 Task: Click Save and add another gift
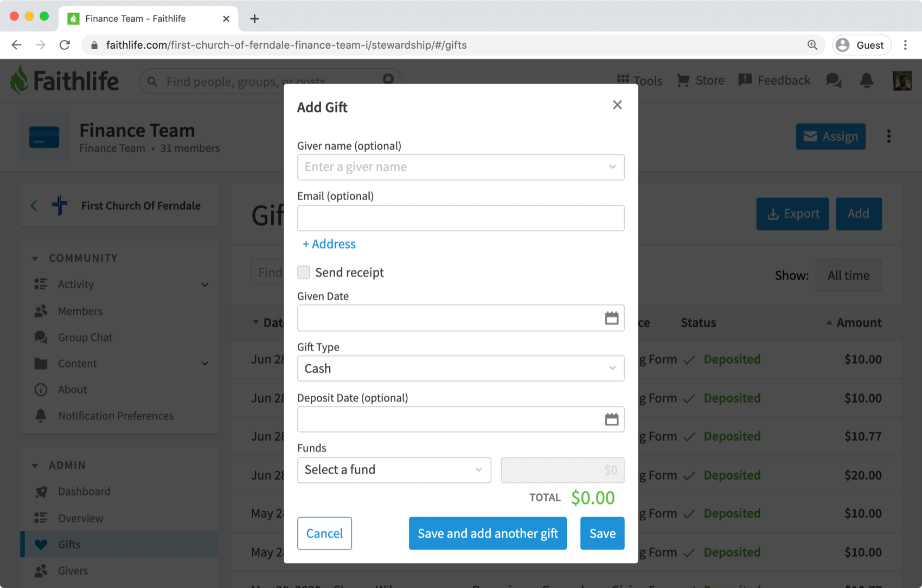click(x=488, y=533)
